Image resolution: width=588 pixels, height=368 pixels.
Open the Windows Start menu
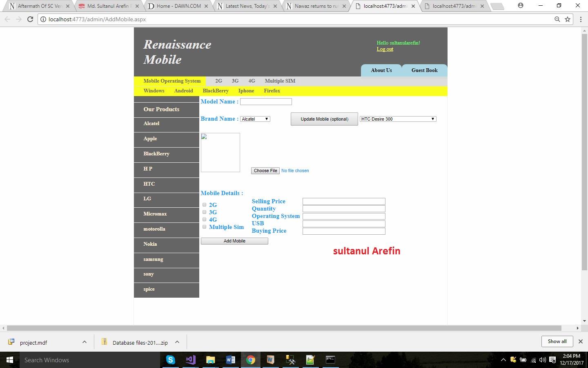[x=10, y=360]
